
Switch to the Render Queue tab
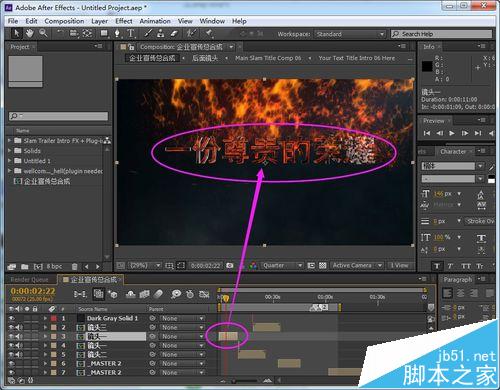[29, 279]
